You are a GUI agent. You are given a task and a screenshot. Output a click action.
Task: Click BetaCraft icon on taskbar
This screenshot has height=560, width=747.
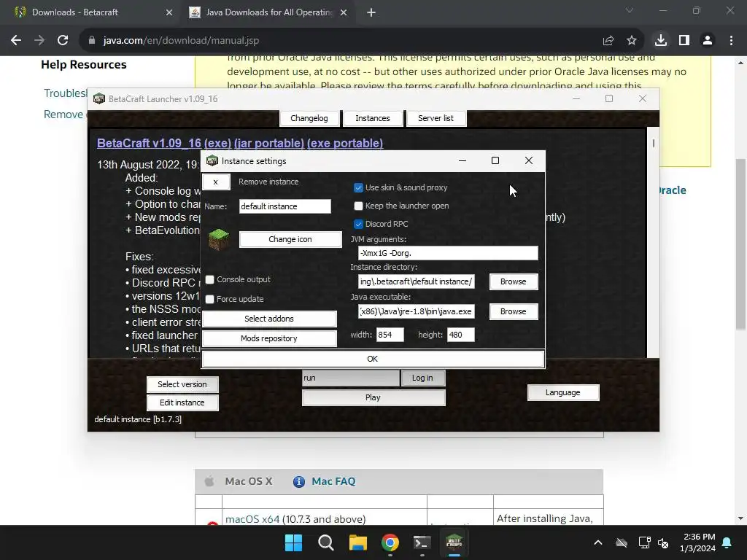[x=454, y=542]
